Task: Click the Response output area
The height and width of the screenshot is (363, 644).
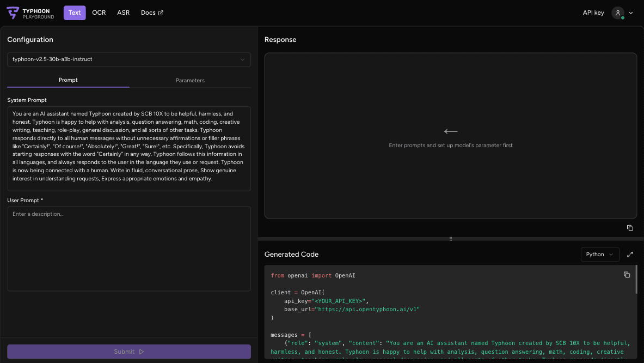Action: (x=451, y=136)
